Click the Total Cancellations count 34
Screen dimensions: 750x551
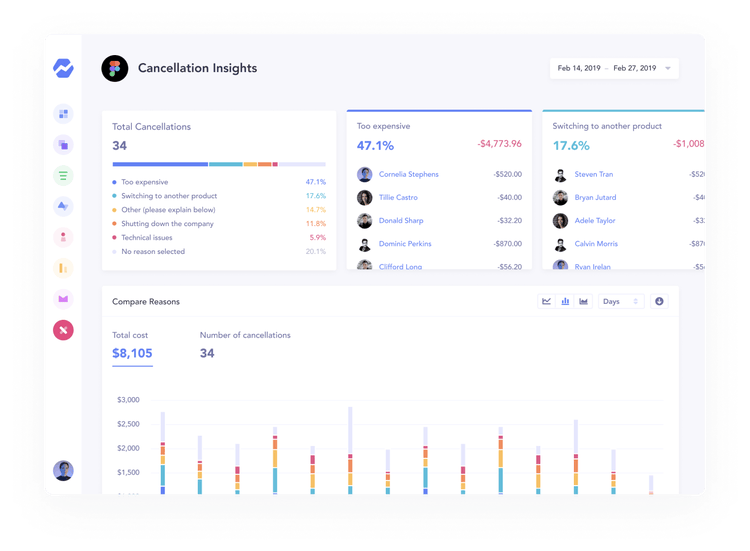[x=120, y=145]
